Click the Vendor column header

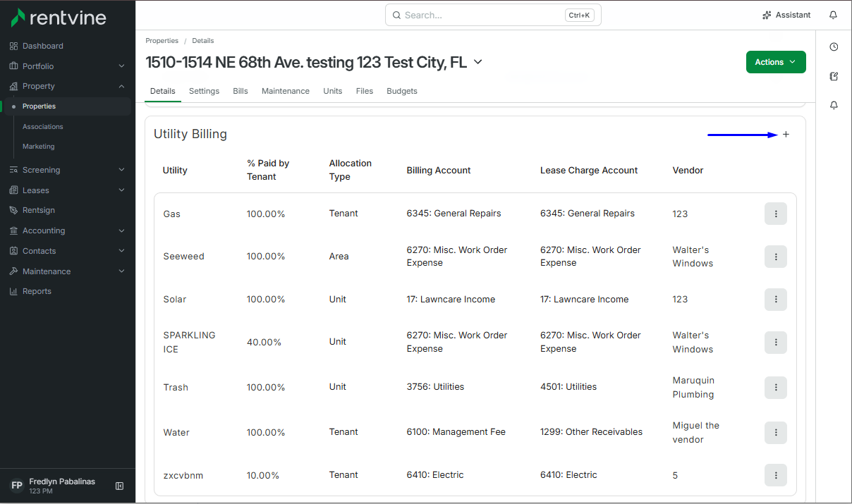coord(688,170)
